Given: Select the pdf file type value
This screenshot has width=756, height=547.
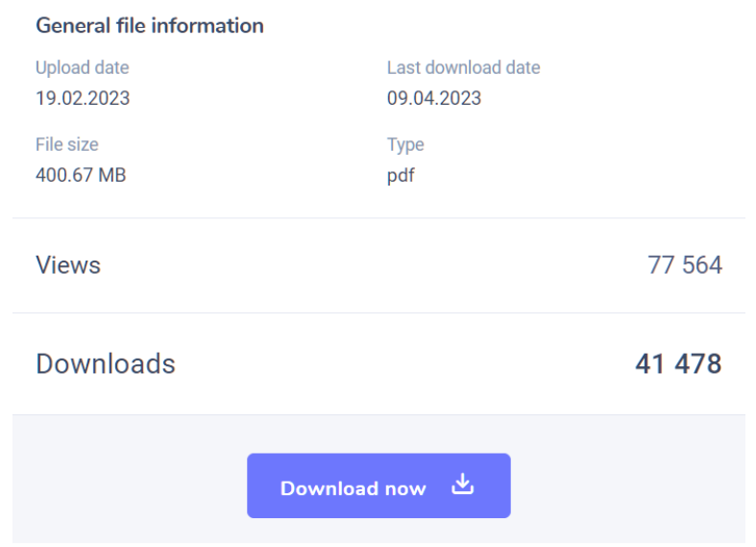Looking at the screenshot, I should tap(402, 175).
